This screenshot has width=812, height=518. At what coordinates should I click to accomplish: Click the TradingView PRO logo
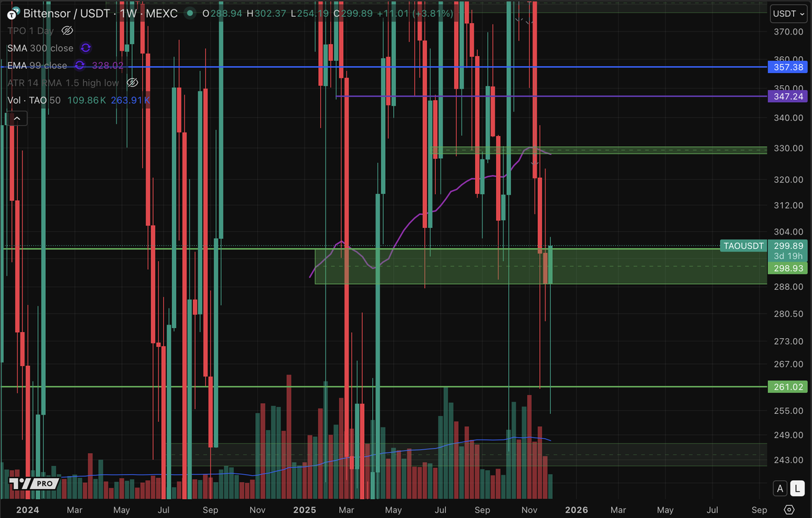[35, 484]
